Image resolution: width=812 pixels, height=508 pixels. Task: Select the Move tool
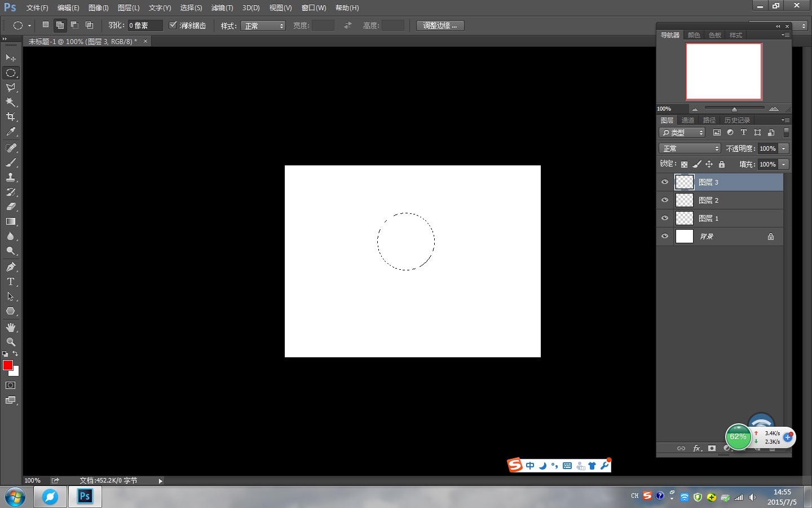pos(11,58)
